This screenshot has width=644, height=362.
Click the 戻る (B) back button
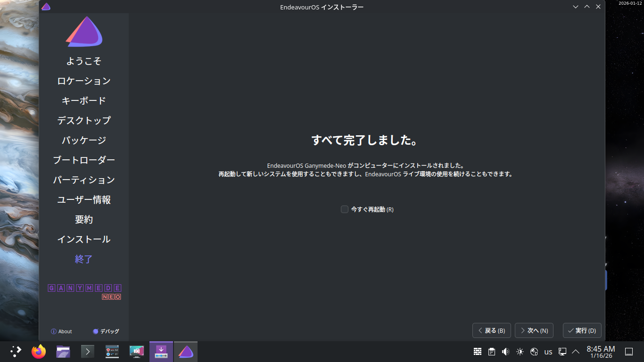point(492,330)
